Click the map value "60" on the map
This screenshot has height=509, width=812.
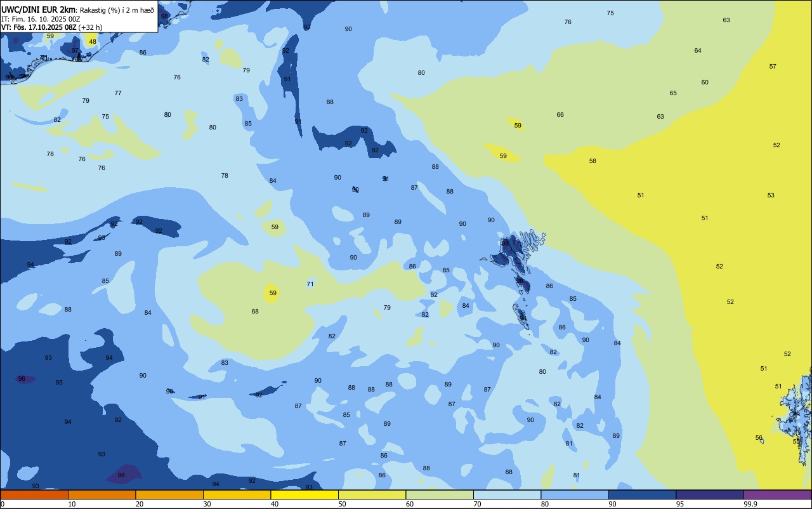tap(705, 83)
